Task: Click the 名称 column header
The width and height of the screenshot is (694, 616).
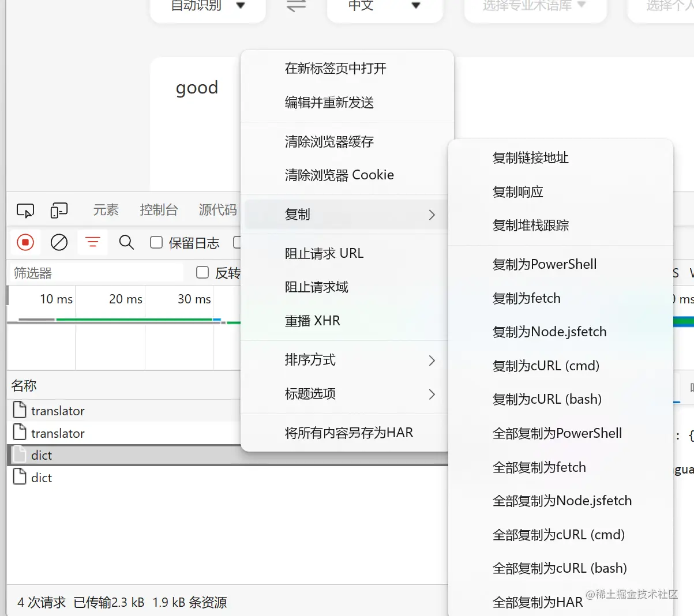Action: pyautogui.click(x=24, y=386)
